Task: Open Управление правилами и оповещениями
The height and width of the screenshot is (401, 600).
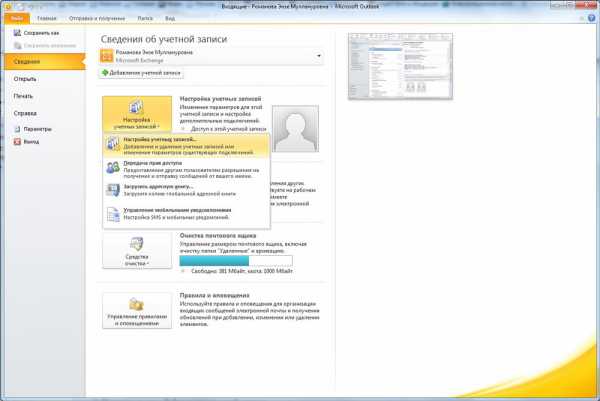Action: pos(137,311)
